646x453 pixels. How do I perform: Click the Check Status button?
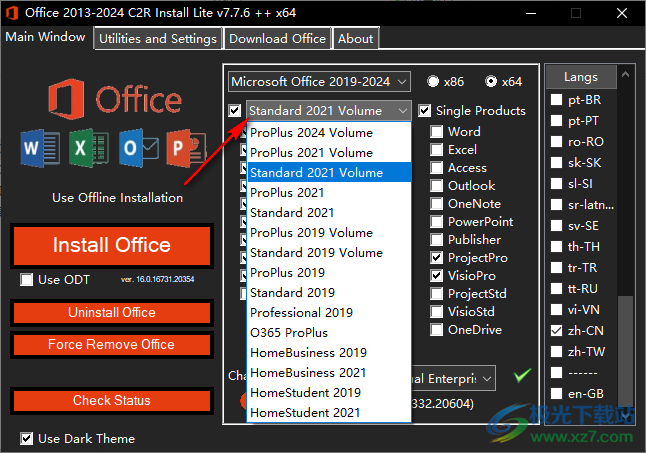pyautogui.click(x=112, y=400)
